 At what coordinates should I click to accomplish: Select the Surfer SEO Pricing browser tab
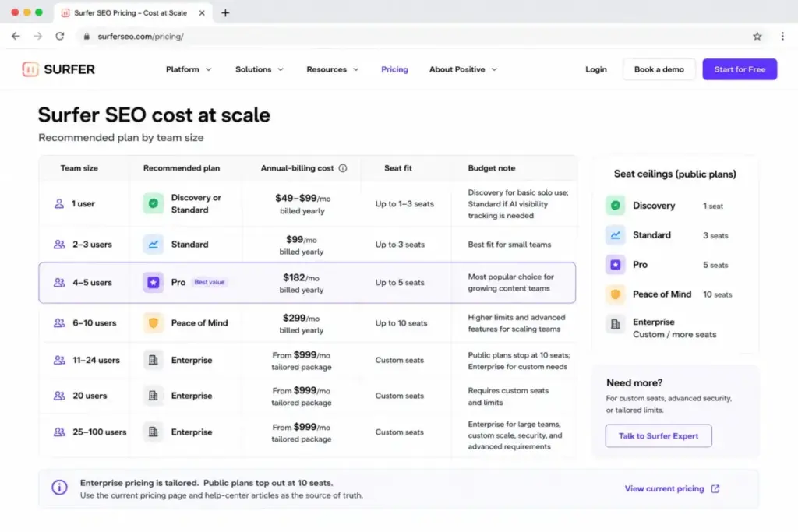click(131, 12)
